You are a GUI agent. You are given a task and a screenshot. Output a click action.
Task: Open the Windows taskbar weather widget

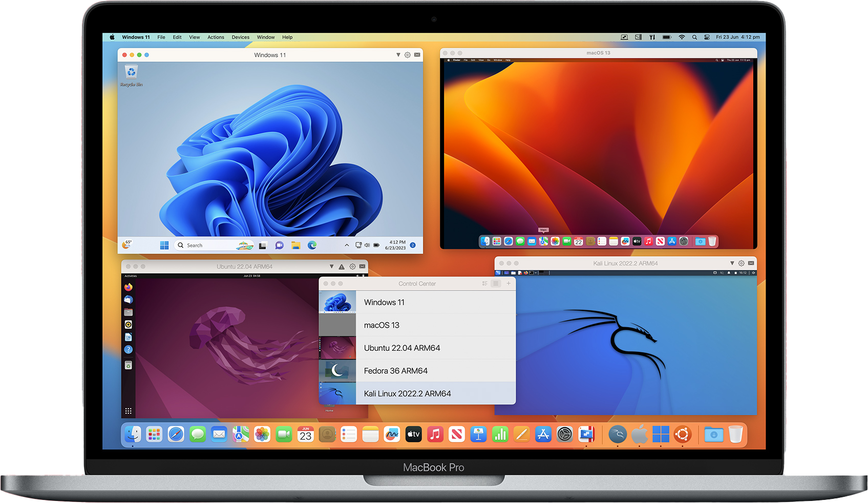point(126,244)
